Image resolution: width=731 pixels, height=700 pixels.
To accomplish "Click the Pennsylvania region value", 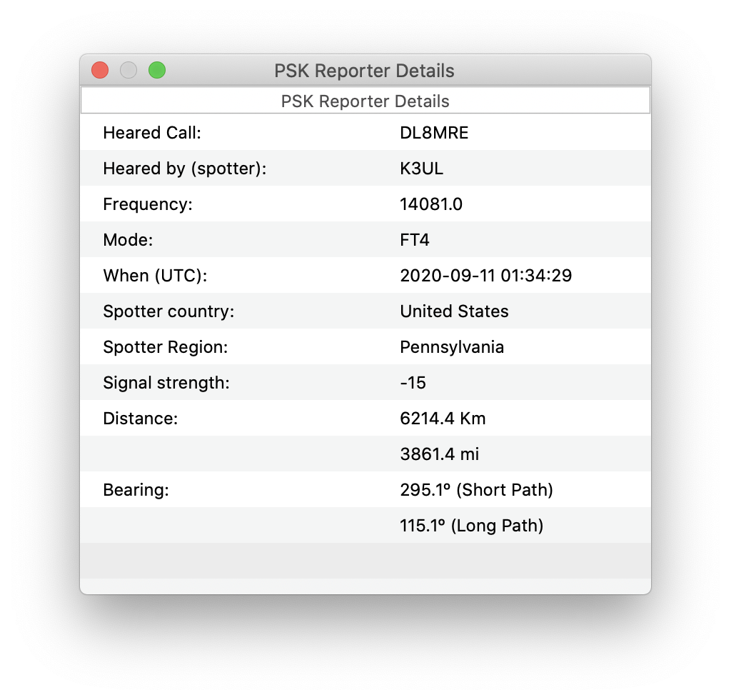I will click(x=452, y=347).
